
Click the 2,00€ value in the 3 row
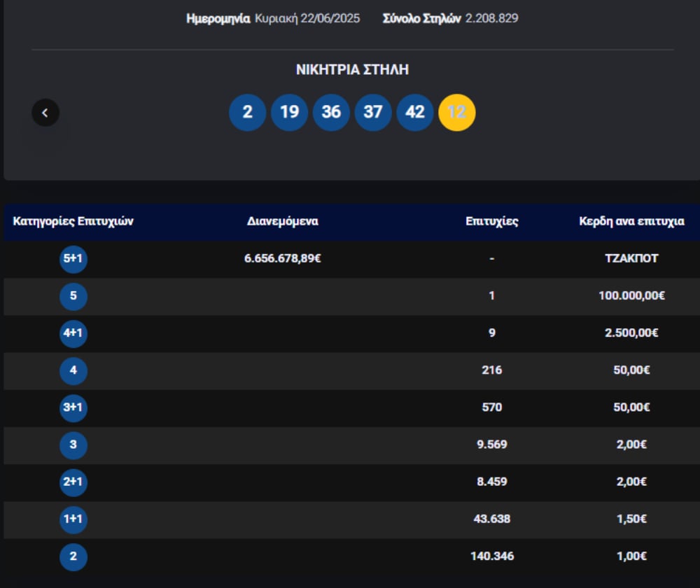pos(631,444)
